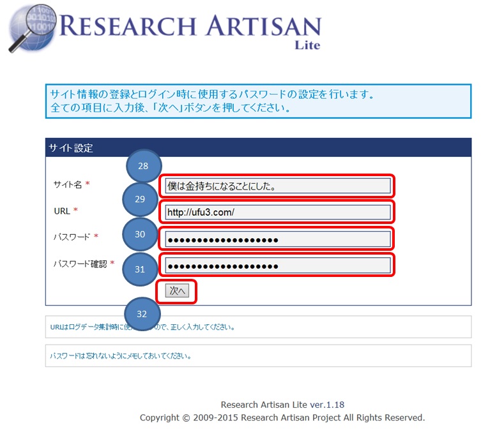This screenshot has width=504, height=432.
Task: Click into the パスワード確認 confirmation field
Action: point(277,265)
